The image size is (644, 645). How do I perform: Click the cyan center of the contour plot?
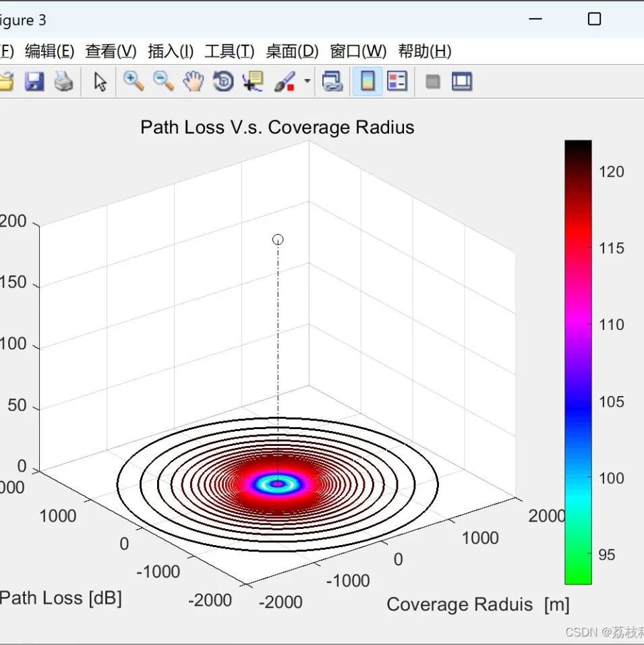pyautogui.click(x=278, y=484)
